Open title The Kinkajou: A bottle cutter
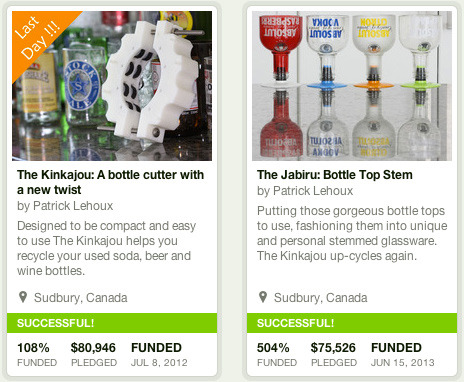This screenshot has width=464, height=382. point(110,182)
